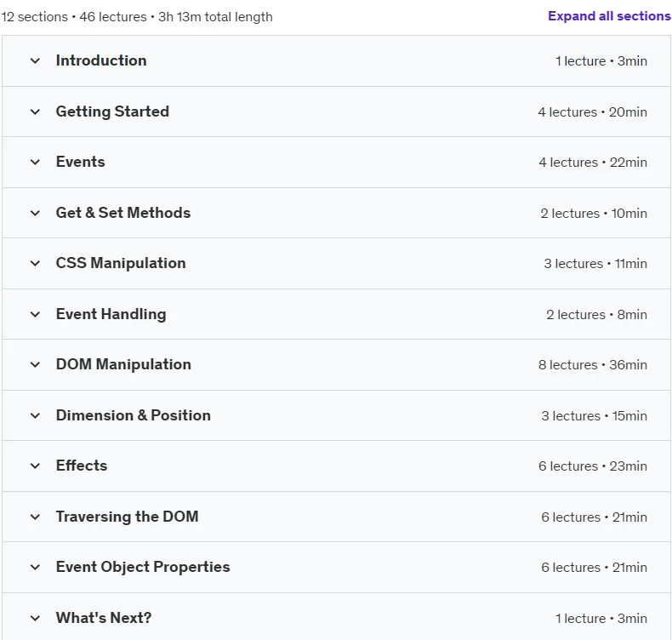
Task: Click the '8 lectures • 36min' label
Action: (593, 365)
